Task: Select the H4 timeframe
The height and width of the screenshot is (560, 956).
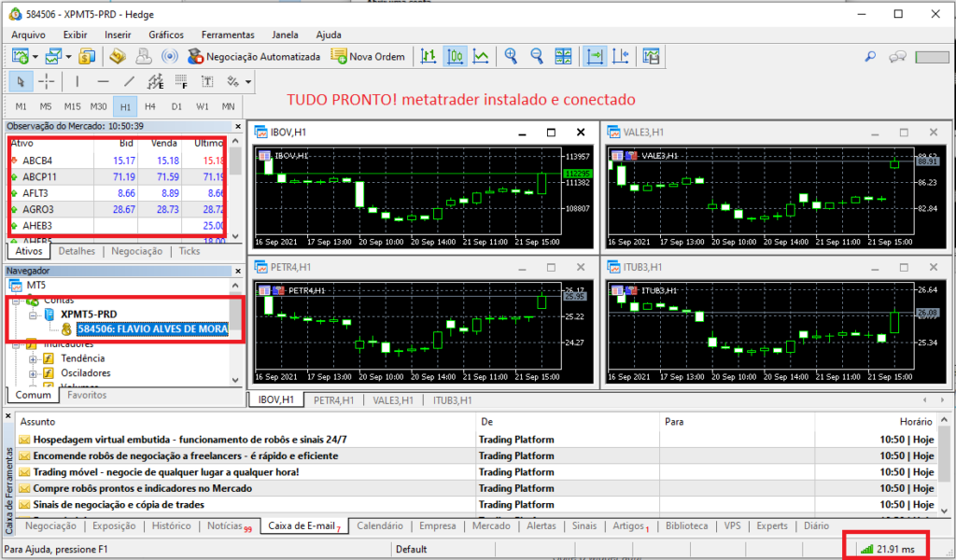Action: pyautogui.click(x=150, y=106)
